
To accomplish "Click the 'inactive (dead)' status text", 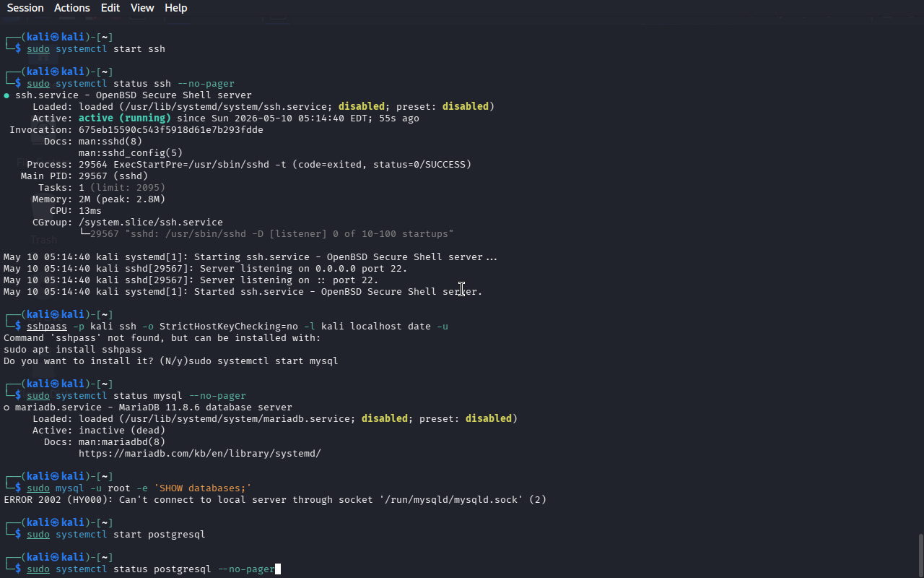I will pos(122,431).
